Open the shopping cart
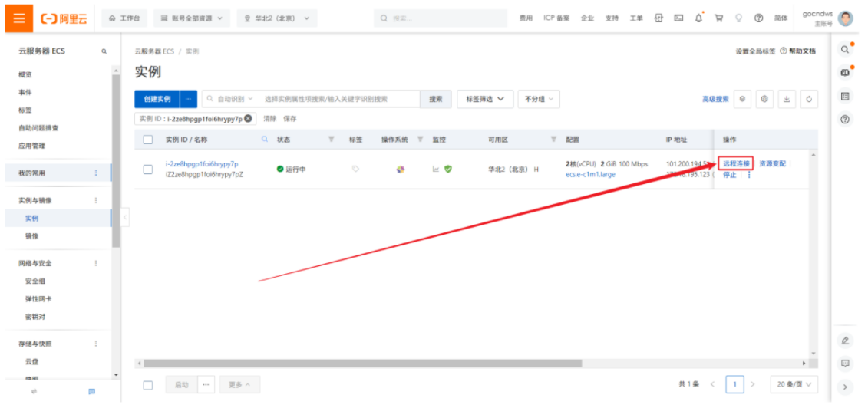The width and height of the screenshot is (868, 418). 718,18
